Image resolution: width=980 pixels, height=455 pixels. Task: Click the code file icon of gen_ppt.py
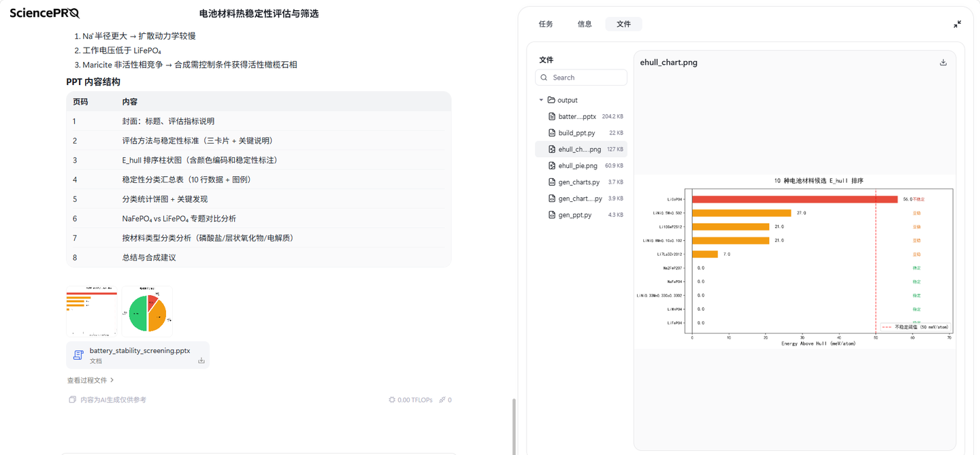pyautogui.click(x=552, y=214)
